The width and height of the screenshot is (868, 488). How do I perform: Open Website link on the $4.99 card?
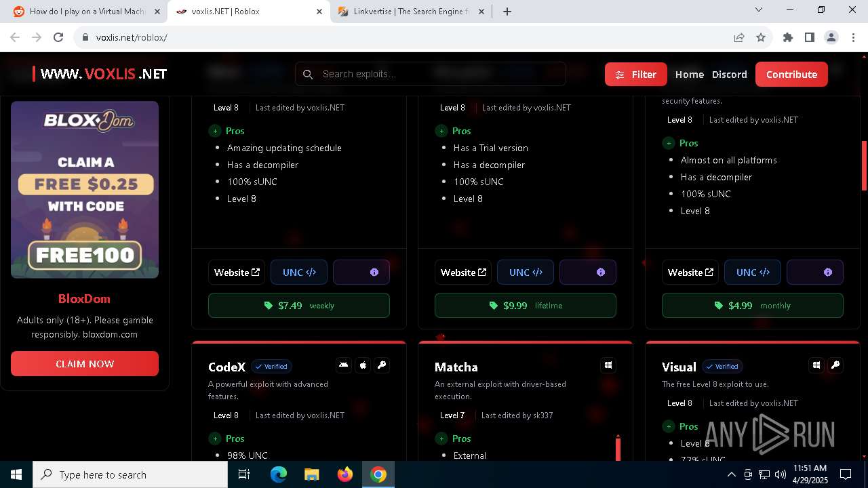(x=690, y=272)
